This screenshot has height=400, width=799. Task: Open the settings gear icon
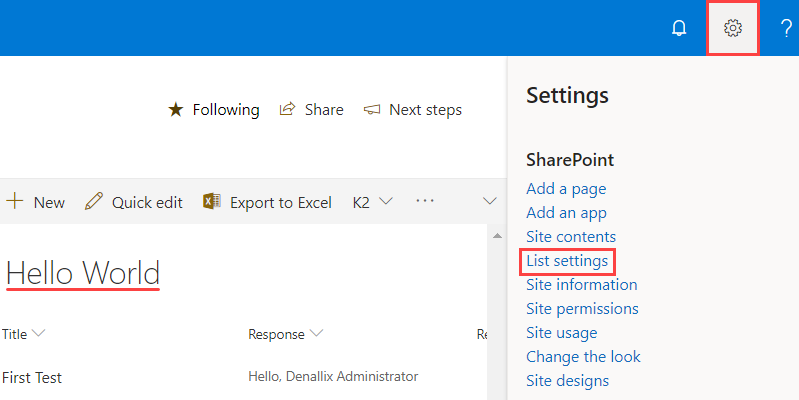(x=733, y=28)
